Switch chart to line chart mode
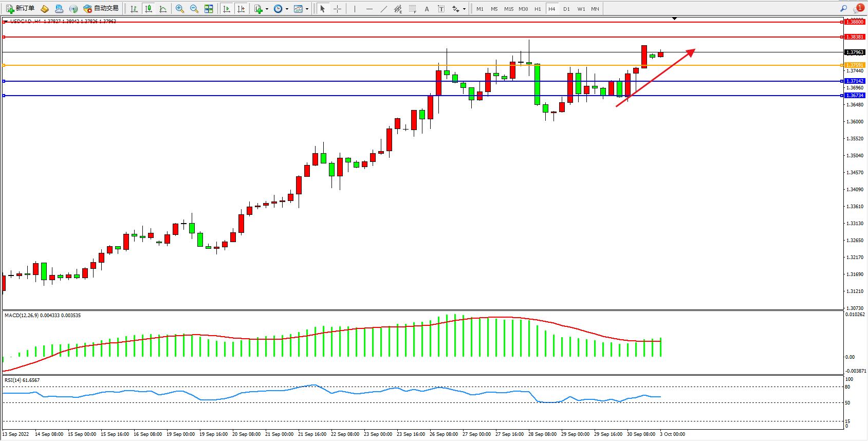The height and width of the screenshot is (441, 868). (x=163, y=9)
